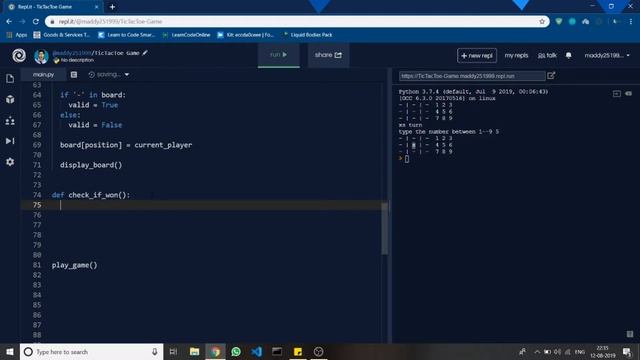Open Learn to Code bookmark
Image resolution: width=640 pixels, height=360 pixels.
pyautogui.click(x=127, y=35)
